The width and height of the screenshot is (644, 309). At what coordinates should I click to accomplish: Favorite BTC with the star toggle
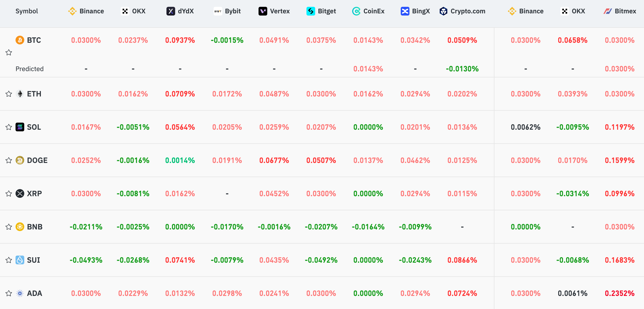click(9, 53)
